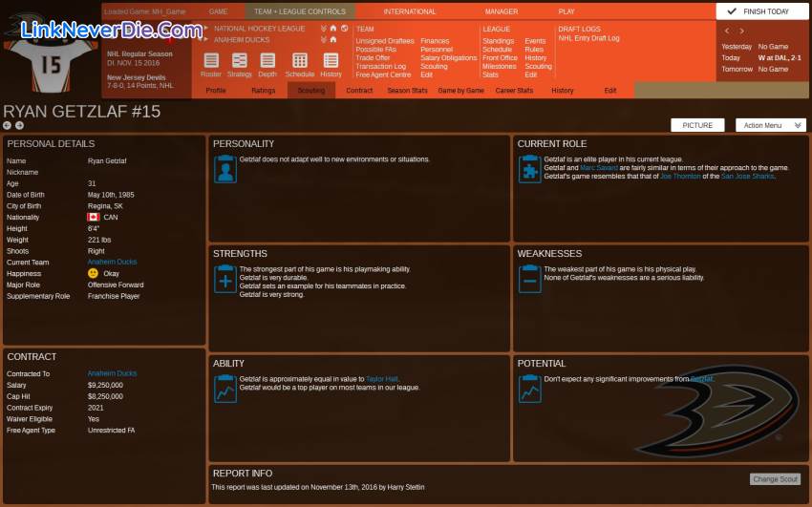Open the team History list icon
The height and width of the screenshot is (507, 812).
coord(331,61)
